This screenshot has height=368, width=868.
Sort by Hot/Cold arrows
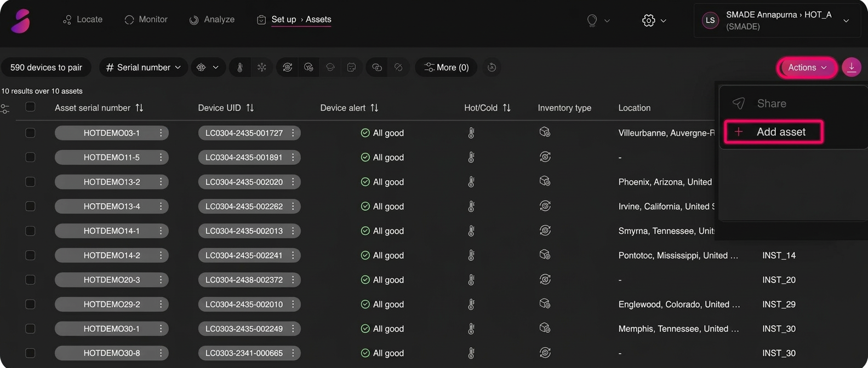pos(506,108)
